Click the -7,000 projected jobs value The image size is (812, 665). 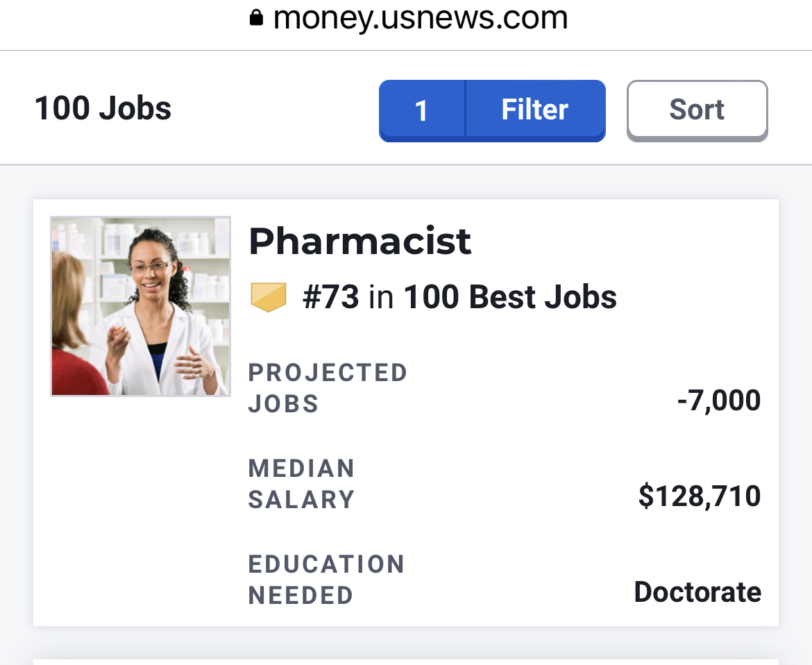pos(718,401)
